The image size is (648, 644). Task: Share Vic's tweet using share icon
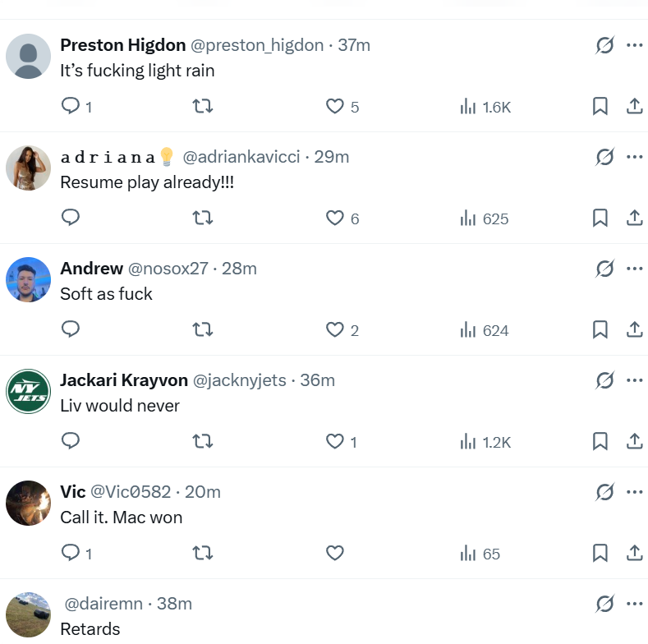[x=634, y=553]
